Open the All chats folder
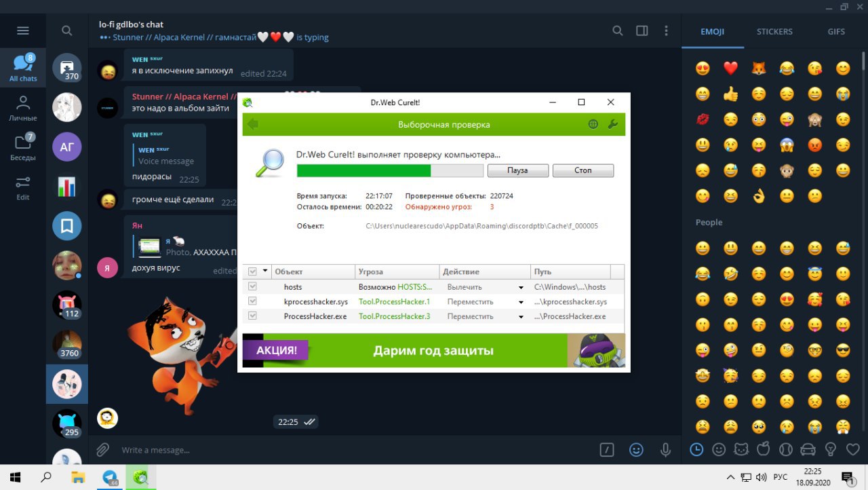 click(23, 67)
